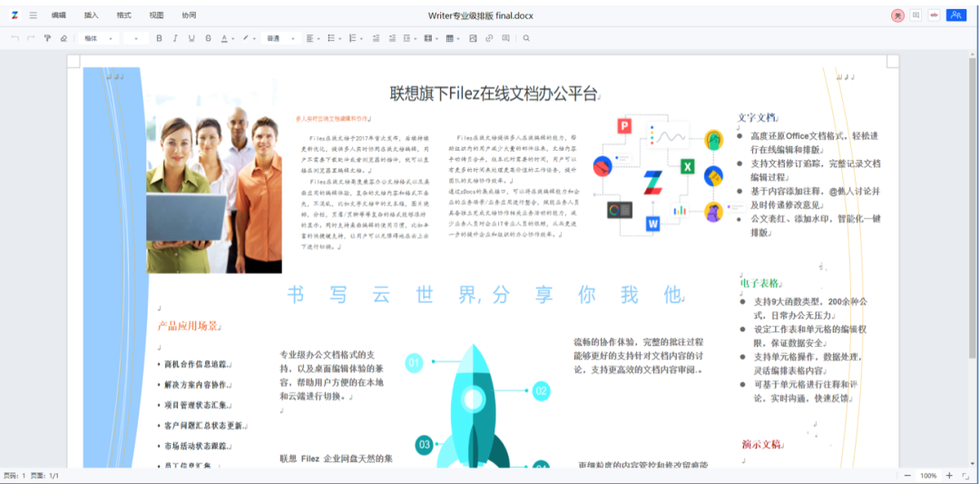Open the 编辑 menu
The height and width of the screenshot is (484, 980).
(59, 15)
